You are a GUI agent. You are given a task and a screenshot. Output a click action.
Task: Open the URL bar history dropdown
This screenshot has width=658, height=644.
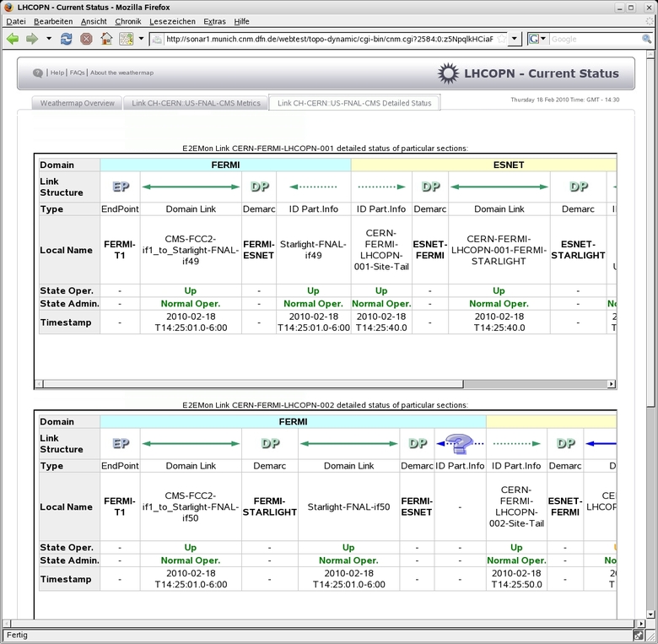tap(514, 39)
